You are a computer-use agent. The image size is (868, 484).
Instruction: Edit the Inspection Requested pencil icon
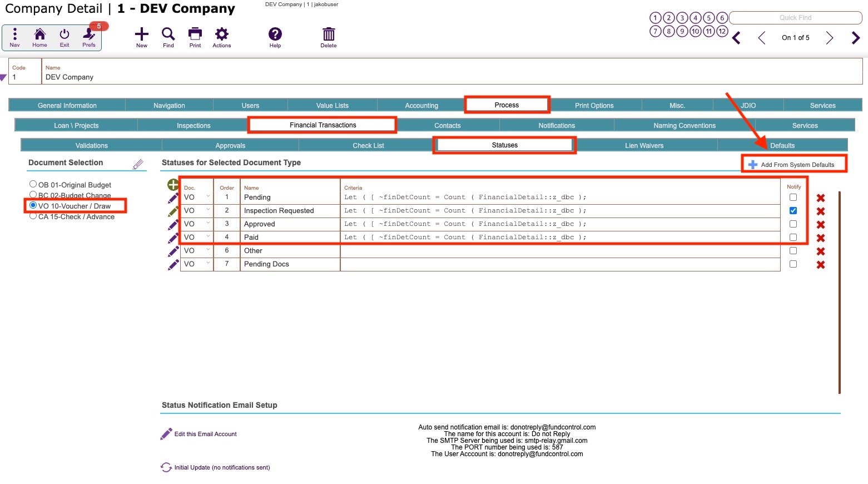[173, 211]
